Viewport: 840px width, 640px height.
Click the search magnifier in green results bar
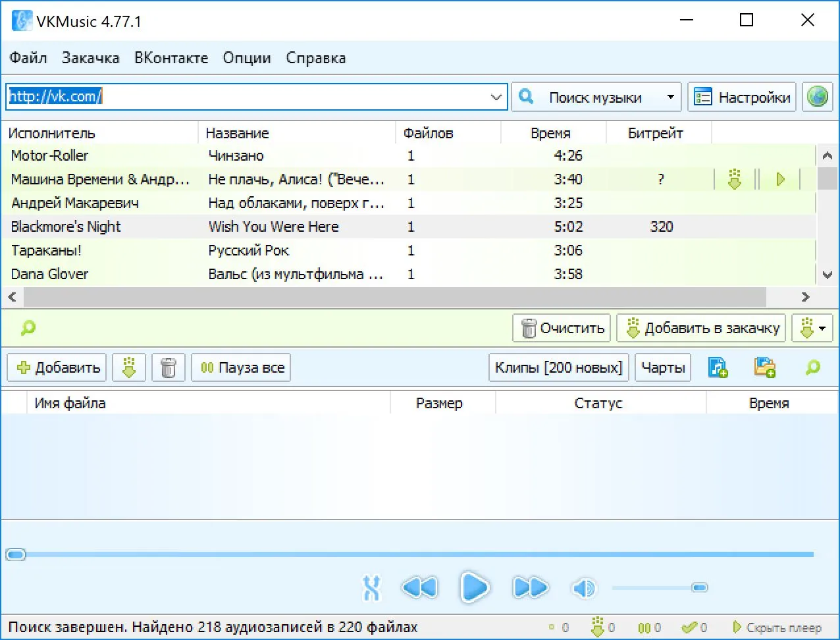point(28,327)
